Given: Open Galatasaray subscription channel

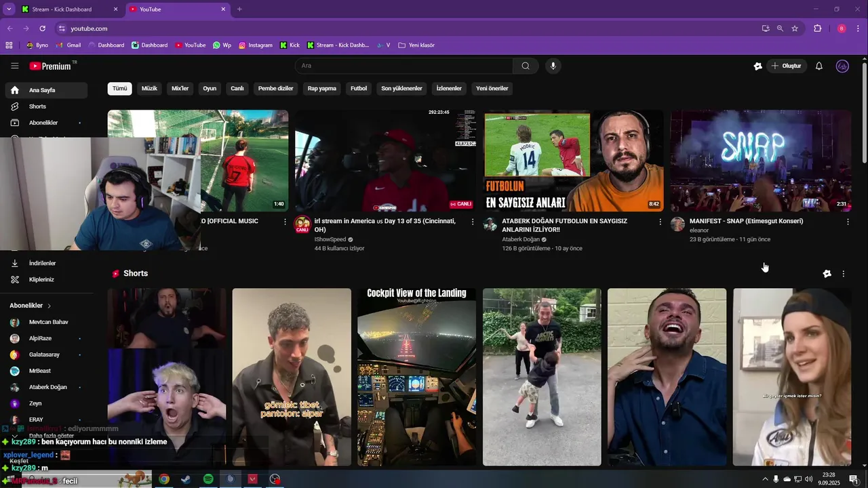Looking at the screenshot, I should 47,354.
